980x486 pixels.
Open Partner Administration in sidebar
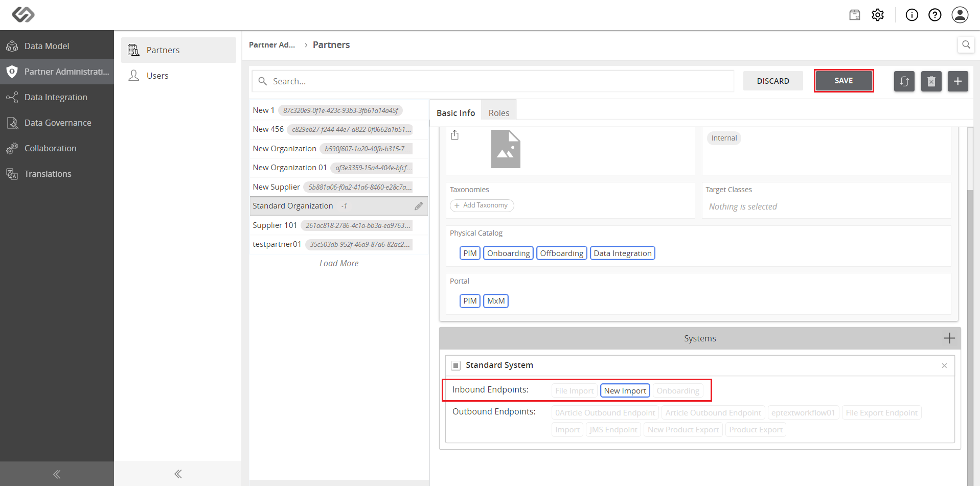point(57,72)
